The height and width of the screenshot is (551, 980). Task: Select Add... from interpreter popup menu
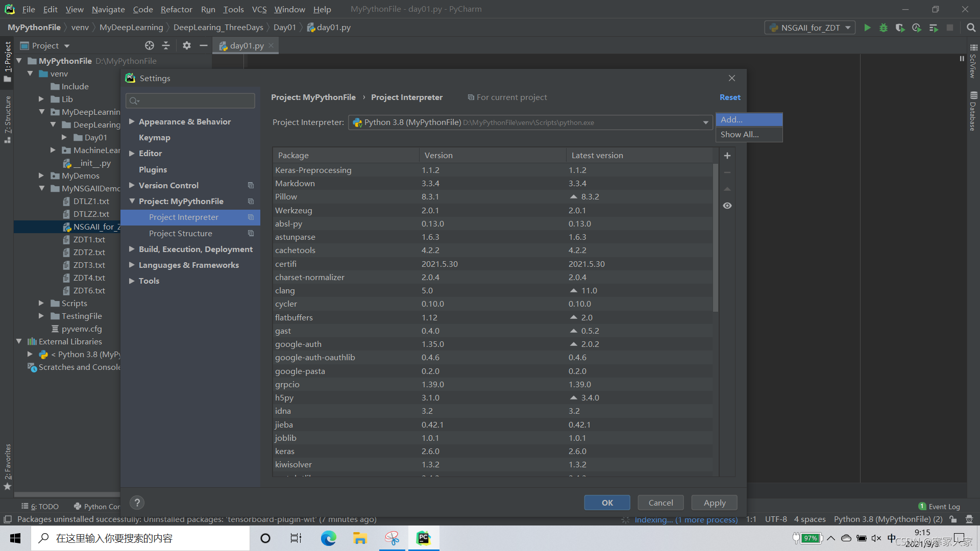[x=749, y=119]
